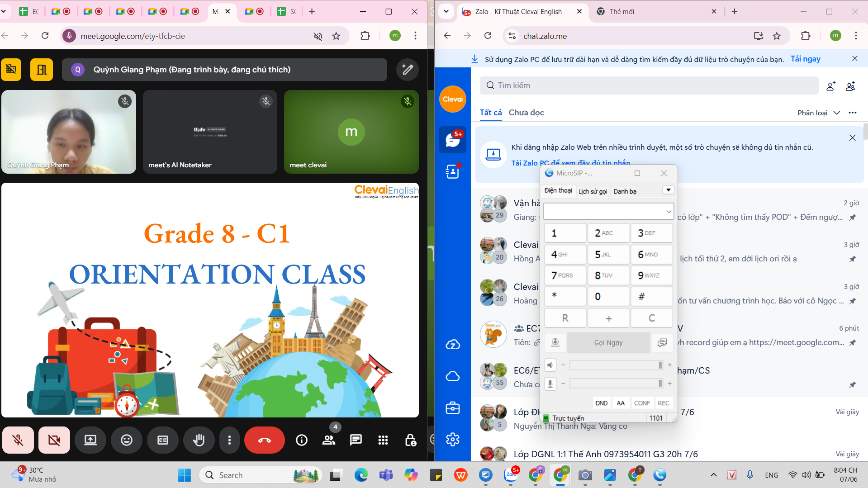Screen dimensions: 868x488
Task: Click the Tải ngay download link
Action: pyautogui.click(x=805, y=59)
